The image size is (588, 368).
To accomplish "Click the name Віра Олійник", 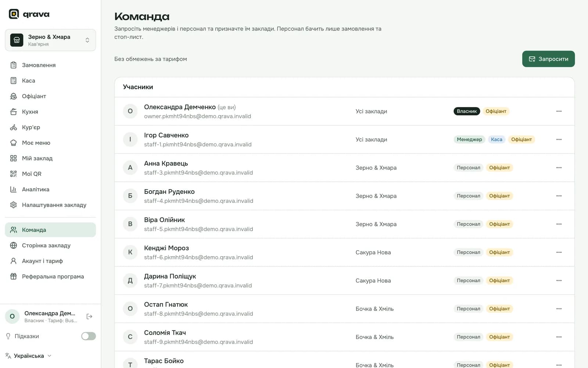I will tap(164, 220).
